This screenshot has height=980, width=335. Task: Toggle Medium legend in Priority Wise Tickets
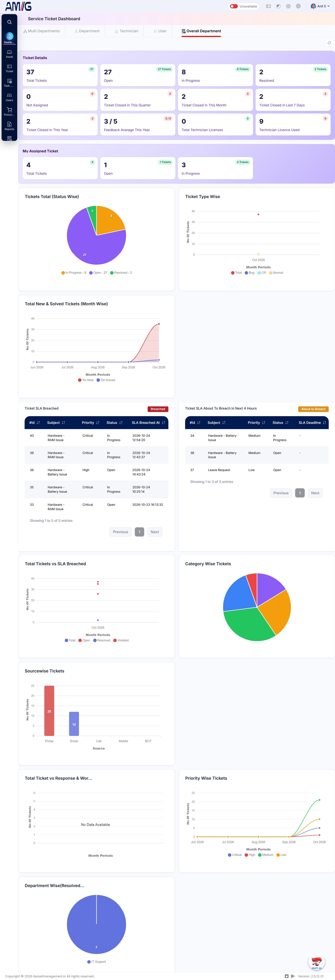click(266, 855)
